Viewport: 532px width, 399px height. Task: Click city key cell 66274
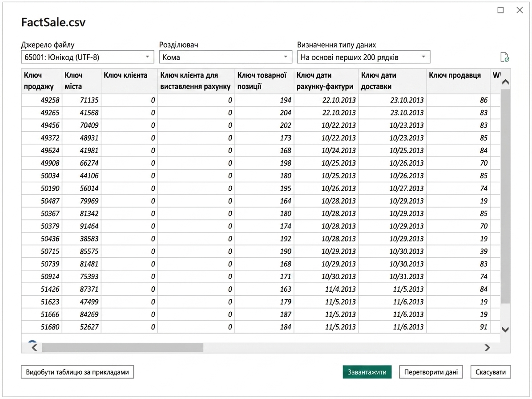[81, 163]
